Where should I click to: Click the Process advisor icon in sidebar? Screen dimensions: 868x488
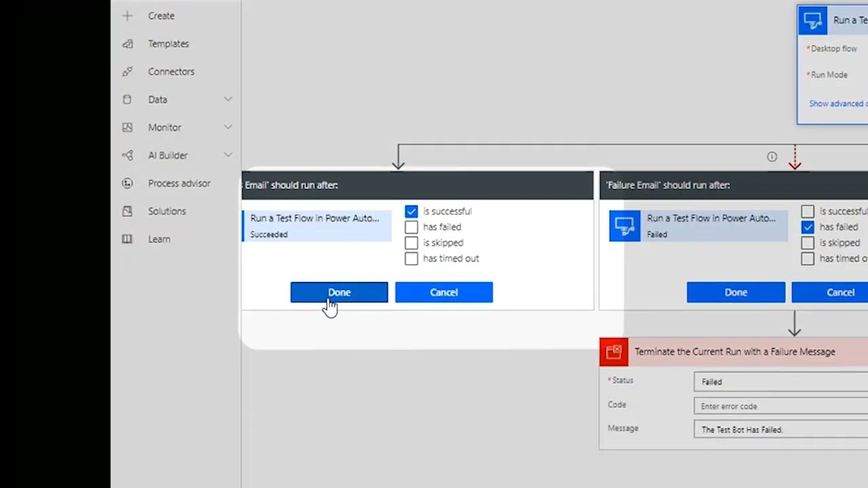[127, 183]
